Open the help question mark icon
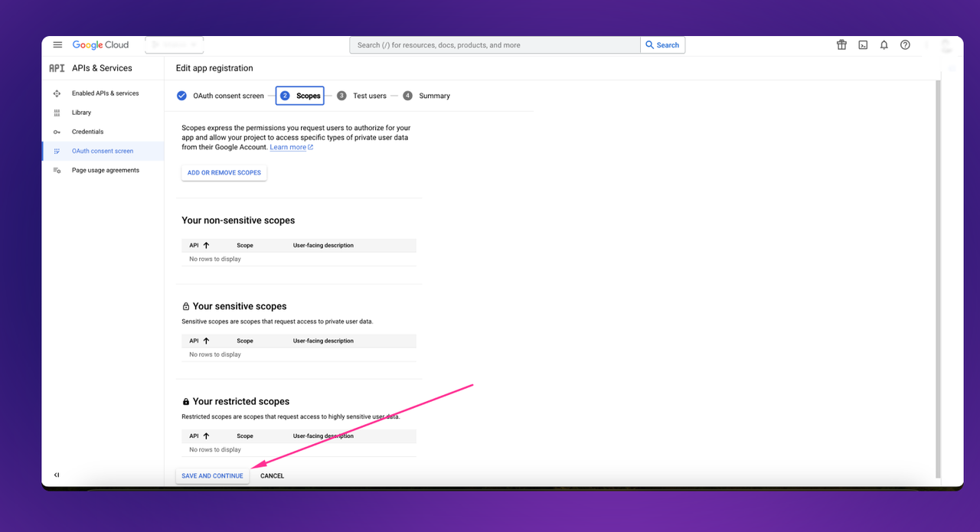980x532 pixels. (906, 45)
